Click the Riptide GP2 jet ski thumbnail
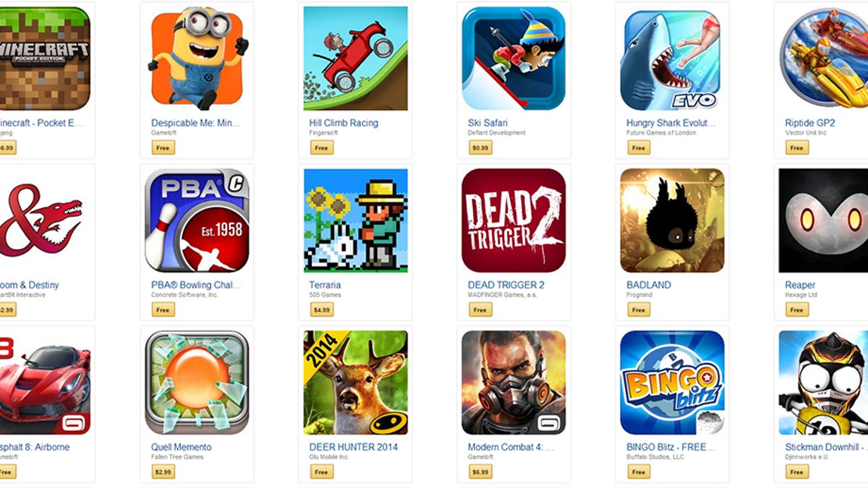This screenshot has height=488, width=868. click(823, 59)
